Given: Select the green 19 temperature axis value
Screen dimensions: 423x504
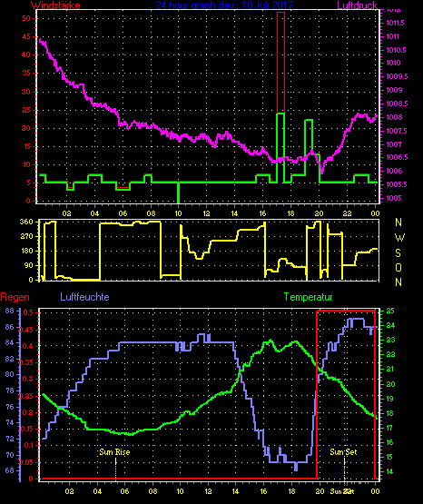Looking at the screenshot, I should [x=390, y=399].
